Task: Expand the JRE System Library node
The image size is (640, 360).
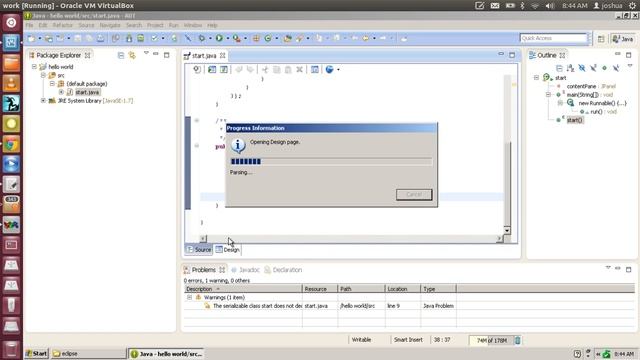Action: pos(43,100)
